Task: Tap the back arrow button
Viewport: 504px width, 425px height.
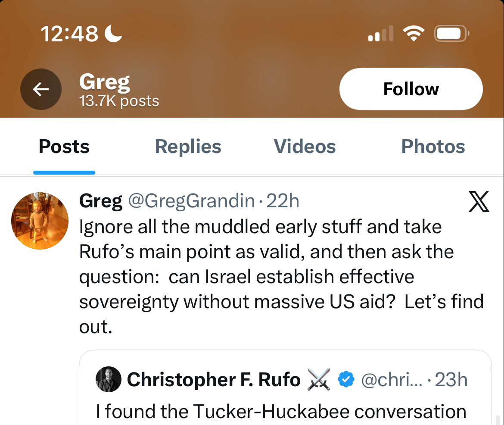Action: (x=41, y=89)
